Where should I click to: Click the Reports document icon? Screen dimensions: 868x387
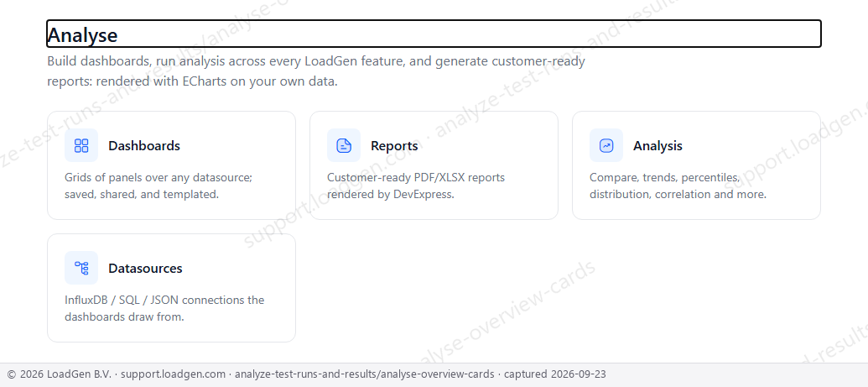[x=344, y=145]
